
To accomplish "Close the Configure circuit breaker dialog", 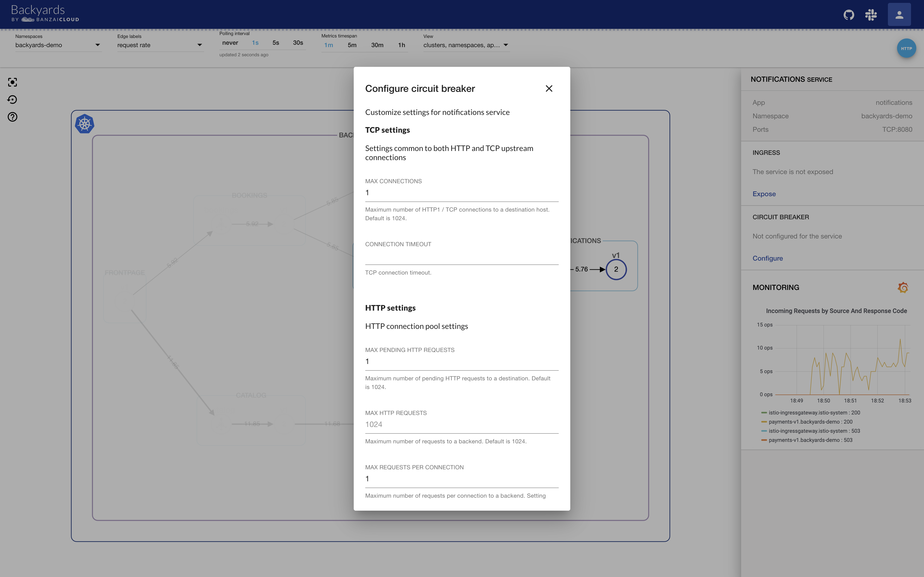I will 549,88.
